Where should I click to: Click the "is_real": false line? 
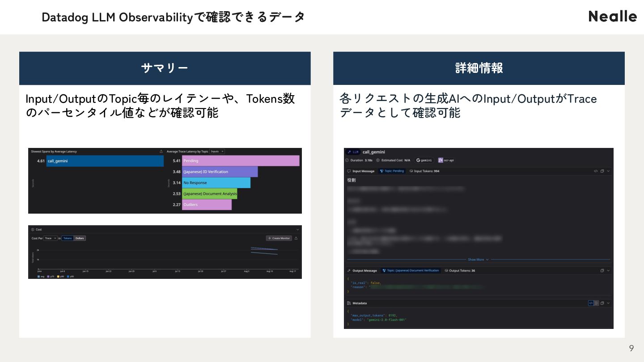tap(365, 283)
